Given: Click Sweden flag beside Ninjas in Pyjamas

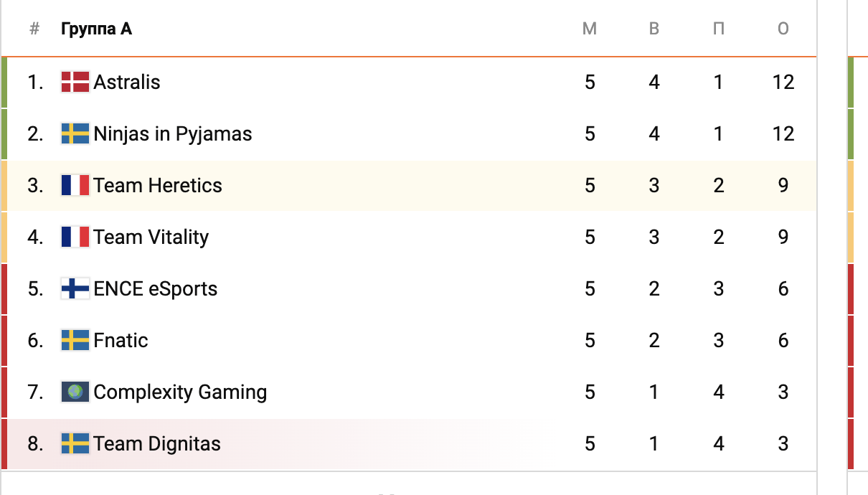Looking at the screenshot, I should pos(75,133).
